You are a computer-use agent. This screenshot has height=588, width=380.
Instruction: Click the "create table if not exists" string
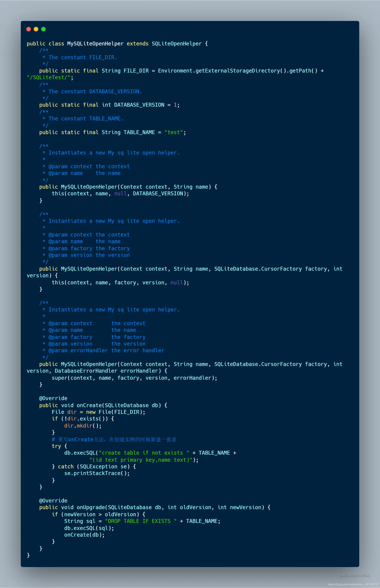pyautogui.click(x=144, y=453)
